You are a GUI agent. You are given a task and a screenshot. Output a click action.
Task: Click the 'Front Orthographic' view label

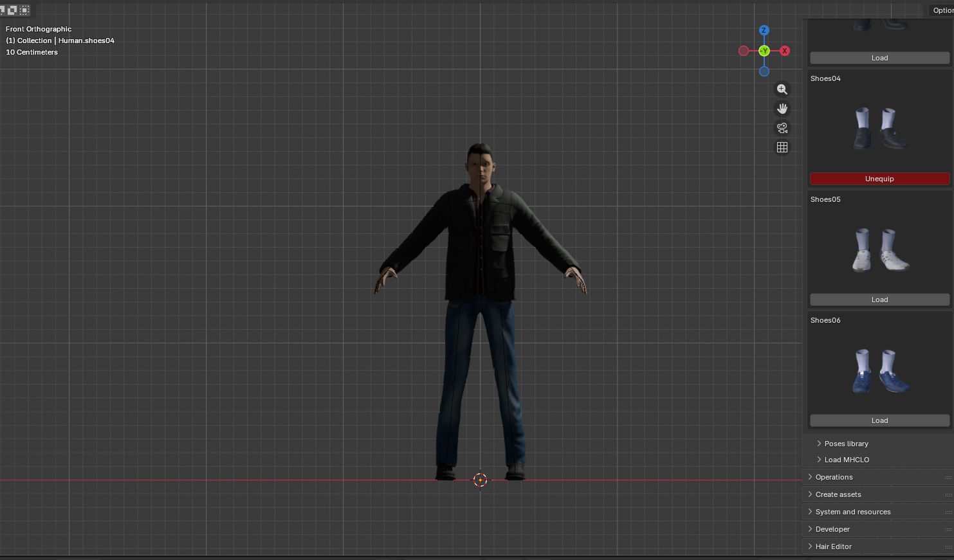tap(39, 29)
